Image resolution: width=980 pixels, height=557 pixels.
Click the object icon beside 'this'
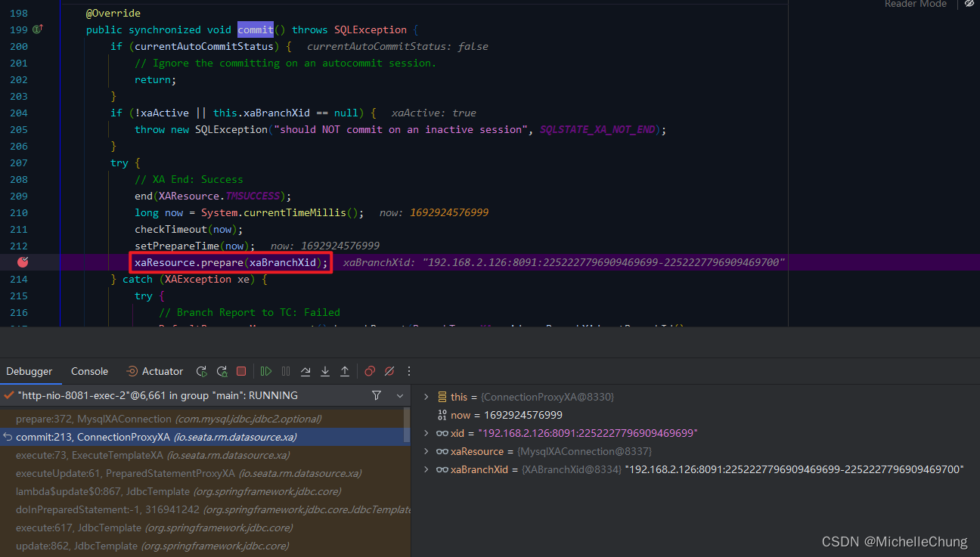[442, 397]
